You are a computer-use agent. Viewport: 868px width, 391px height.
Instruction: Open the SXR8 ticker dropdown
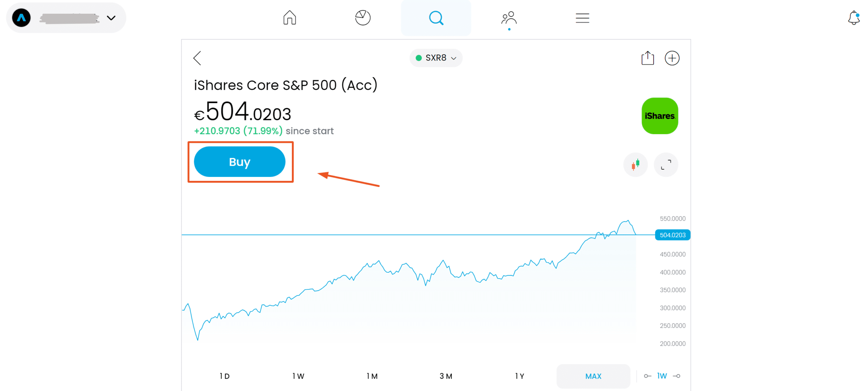tap(436, 58)
